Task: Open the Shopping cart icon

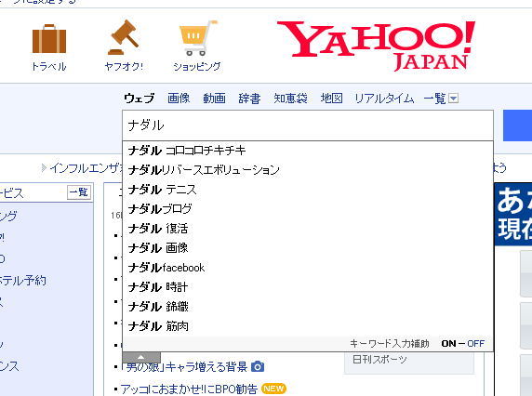Action: (198, 38)
